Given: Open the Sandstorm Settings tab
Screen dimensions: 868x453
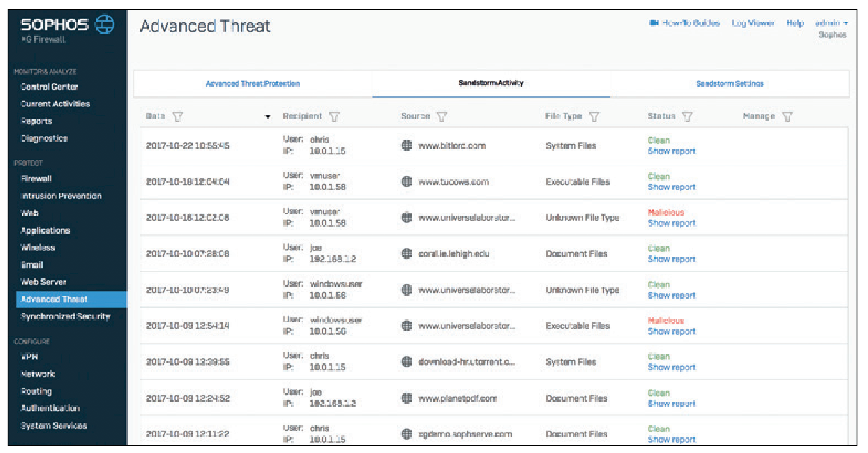Looking at the screenshot, I should [730, 84].
